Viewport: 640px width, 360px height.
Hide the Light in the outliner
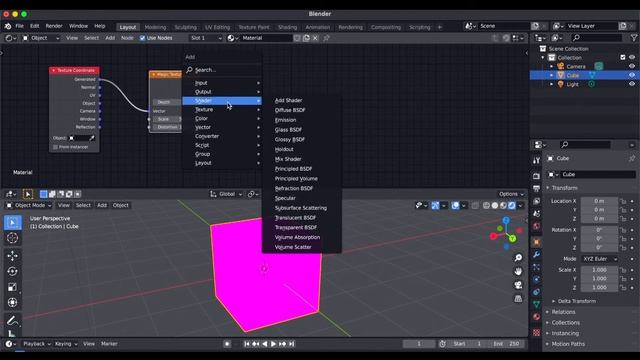pyautogui.click(x=632, y=84)
